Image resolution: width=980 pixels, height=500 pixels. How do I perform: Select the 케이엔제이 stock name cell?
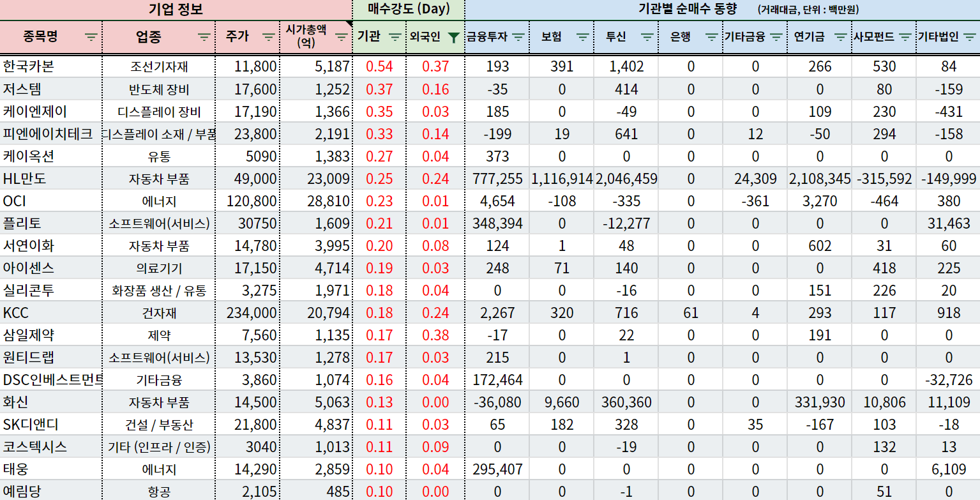click(51, 111)
